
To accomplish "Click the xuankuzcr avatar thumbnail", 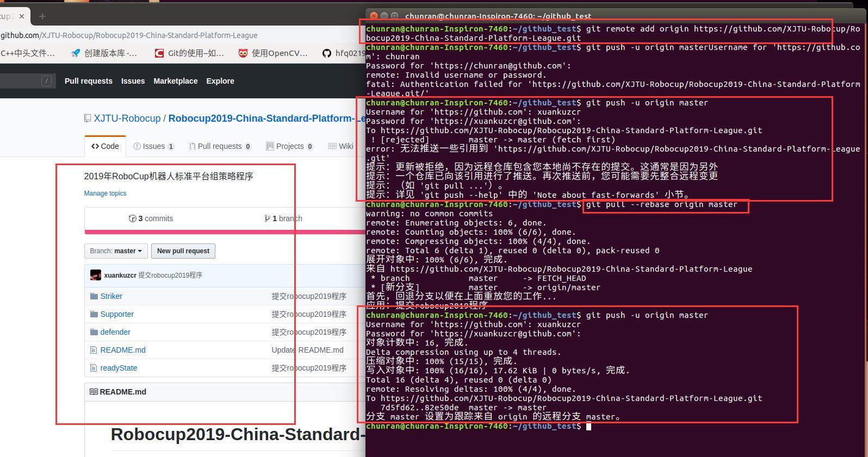I will click(96, 275).
